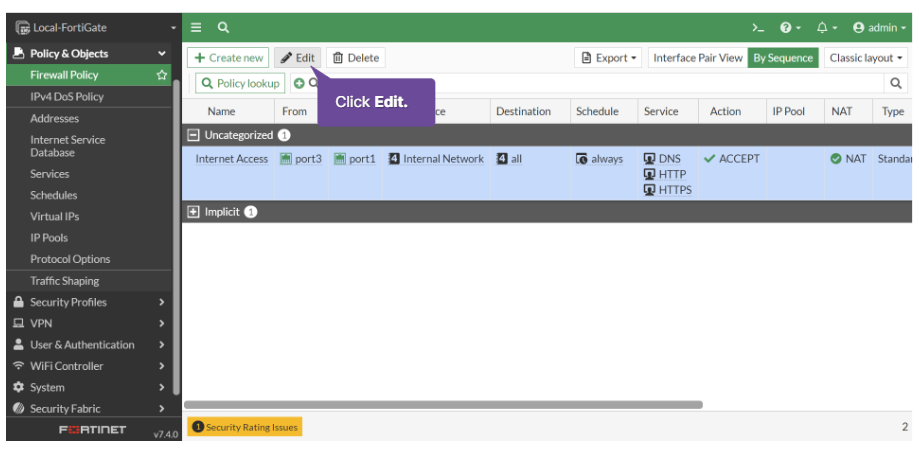This screenshot has width=919, height=462.
Task: Open Security Rating Issues notice
Action: tap(244, 427)
